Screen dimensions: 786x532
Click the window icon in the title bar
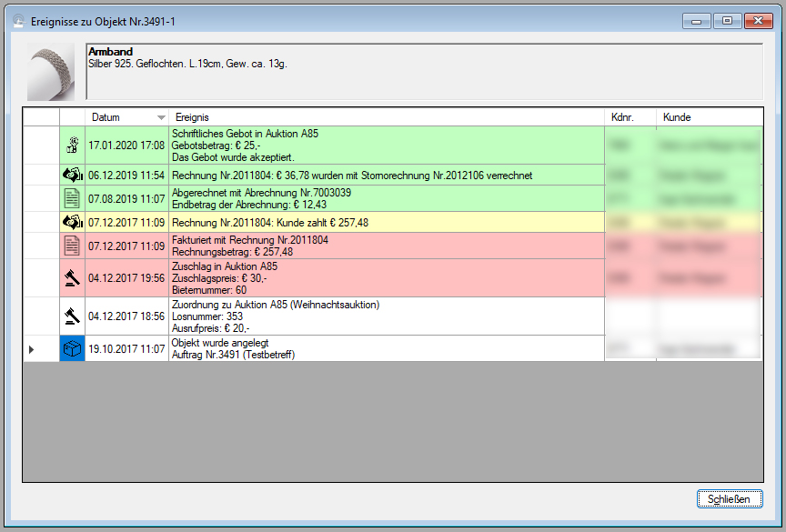tap(18, 20)
